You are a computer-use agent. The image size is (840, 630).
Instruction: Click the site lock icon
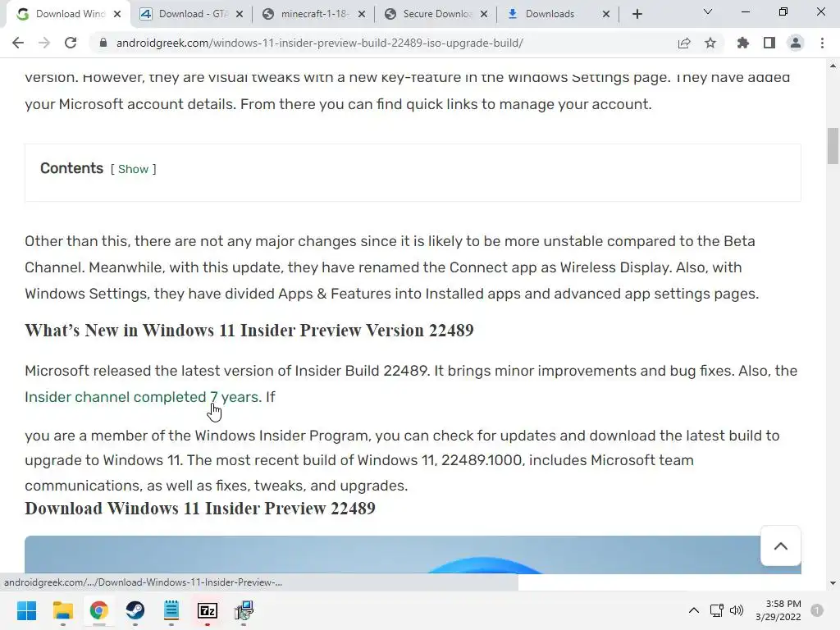[x=103, y=43]
